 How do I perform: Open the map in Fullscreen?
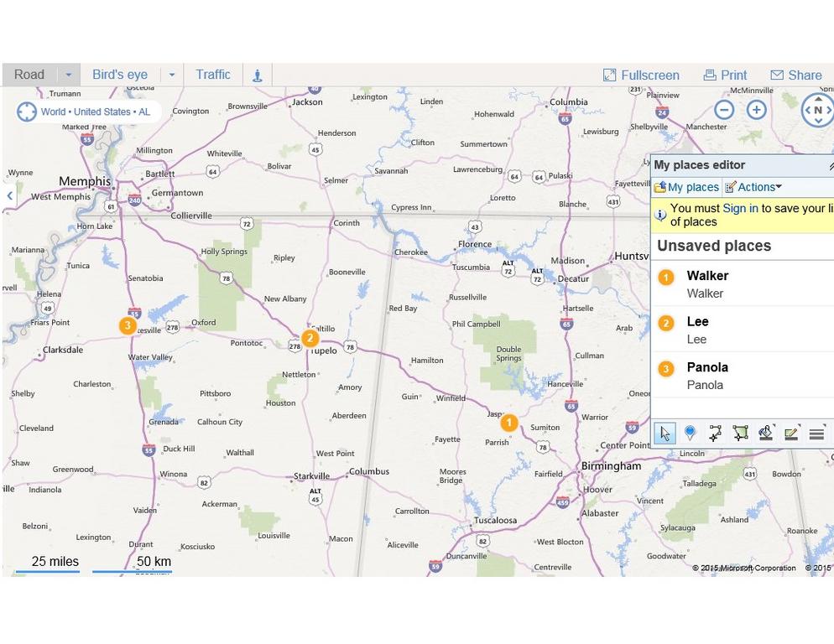(x=641, y=75)
